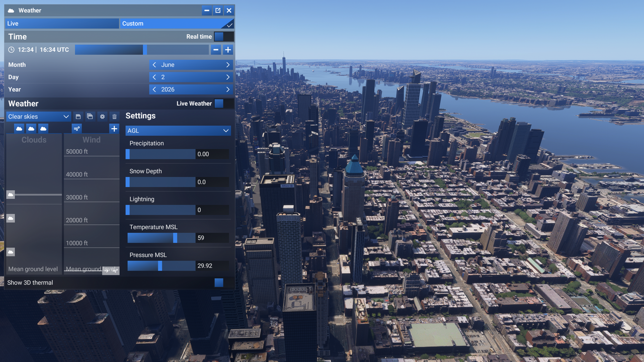This screenshot has width=644, height=362.
Task: Select the cloud layer marker near 20000 ft
Action: (x=11, y=218)
